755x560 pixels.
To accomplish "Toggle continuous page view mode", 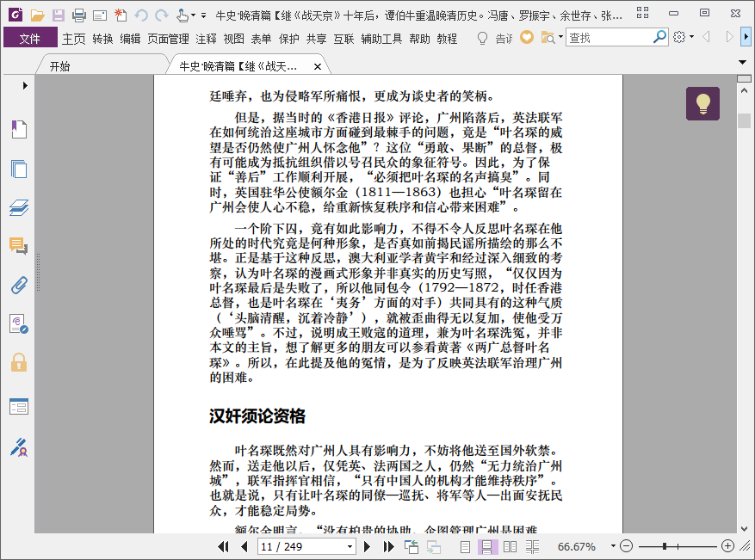I will (x=487, y=546).
